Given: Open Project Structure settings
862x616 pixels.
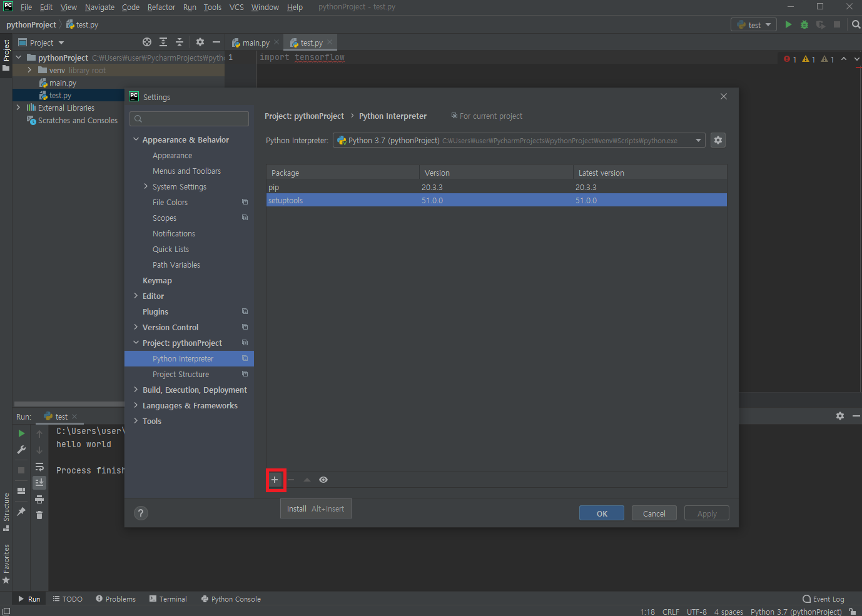Looking at the screenshot, I should click(x=180, y=374).
